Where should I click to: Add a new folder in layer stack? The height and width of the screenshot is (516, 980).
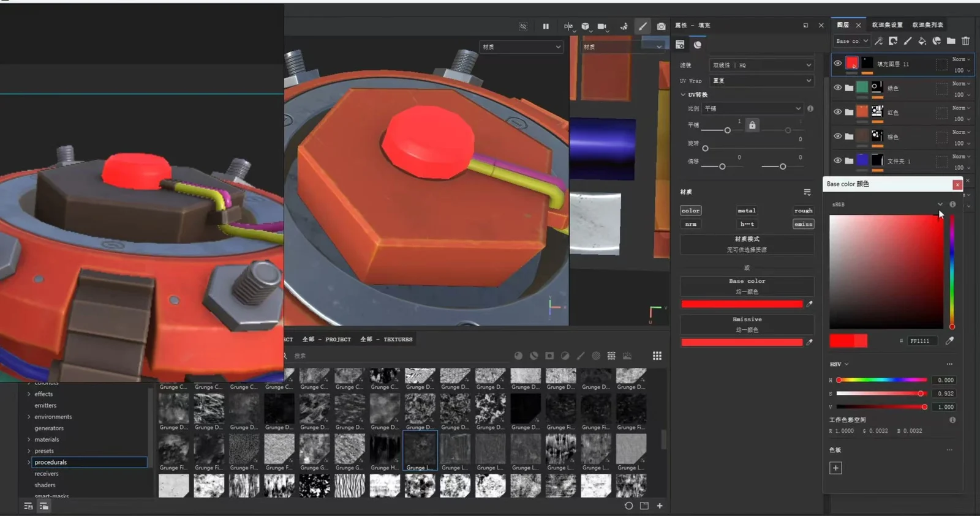pyautogui.click(x=951, y=41)
